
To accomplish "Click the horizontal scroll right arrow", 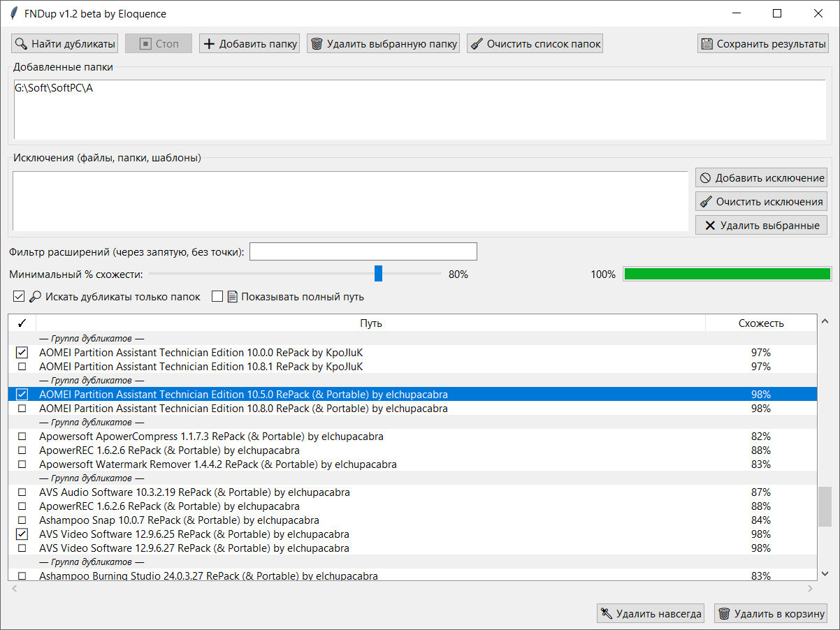I will [x=810, y=589].
